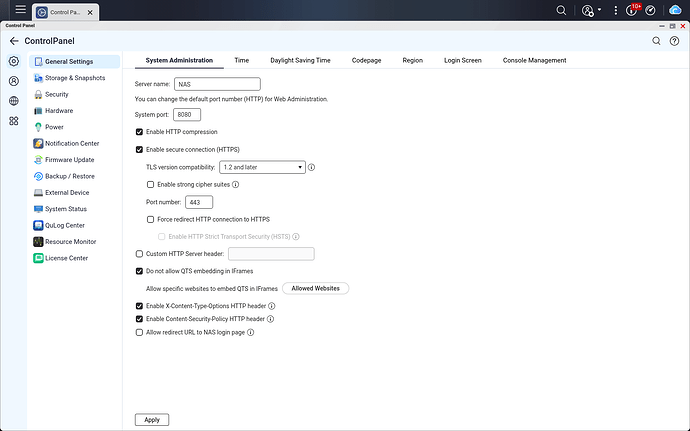Toggle Enable Content-Security-Policy HTTP header
The height and width of the screenshot is (431, 690).
(x=139, y=319)
